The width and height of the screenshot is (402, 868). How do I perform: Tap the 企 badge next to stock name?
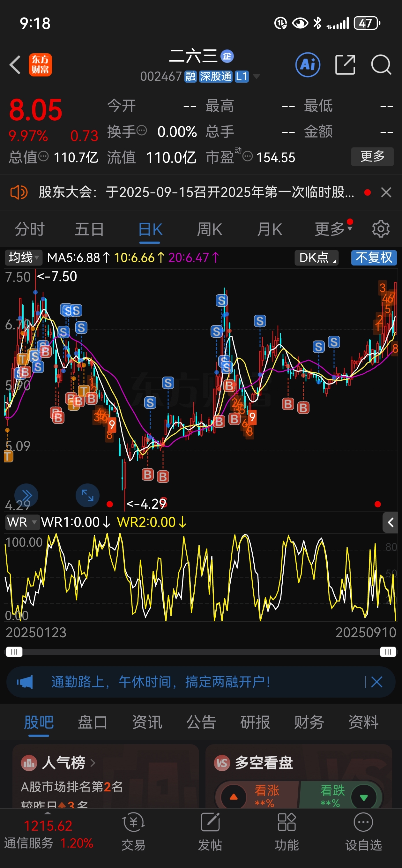pos(227,56)
